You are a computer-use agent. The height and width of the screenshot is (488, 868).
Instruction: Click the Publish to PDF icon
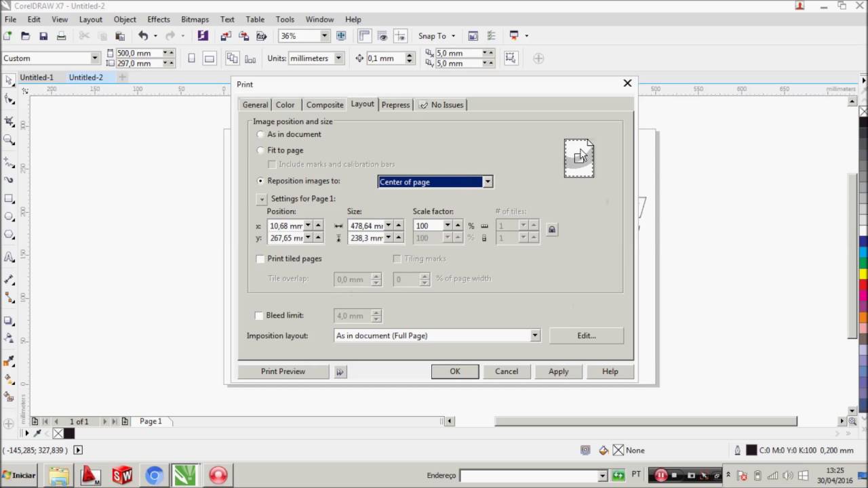261,36
